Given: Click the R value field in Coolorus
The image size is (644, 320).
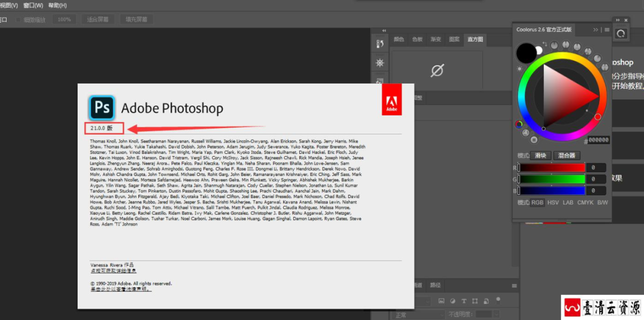Looking at the screenshot, I should tap(596, 168).
